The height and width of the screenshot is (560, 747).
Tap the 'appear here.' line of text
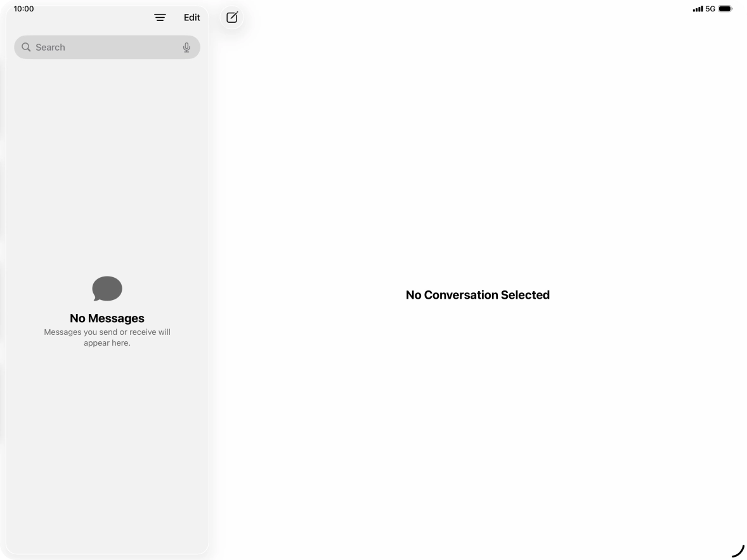107,343
